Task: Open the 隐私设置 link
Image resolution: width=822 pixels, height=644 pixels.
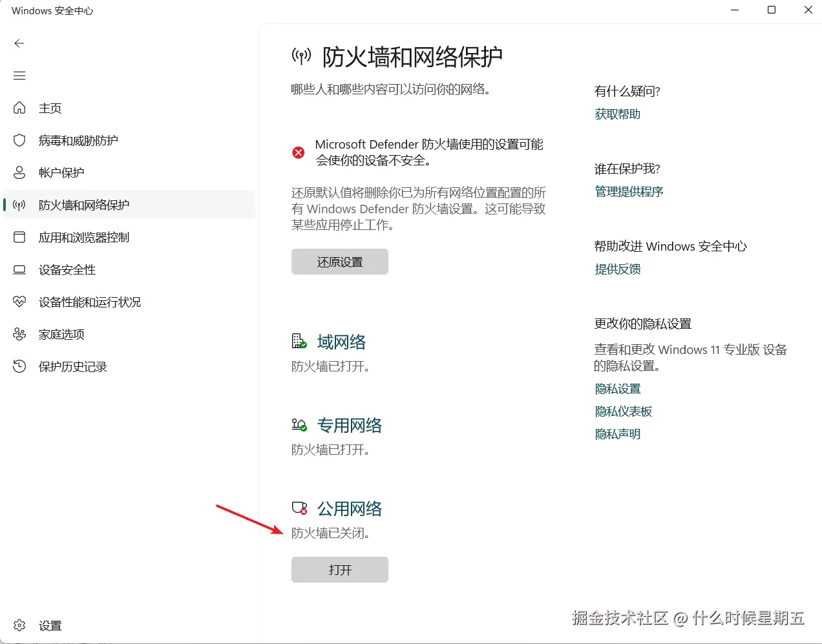Action: coord(618,389)
